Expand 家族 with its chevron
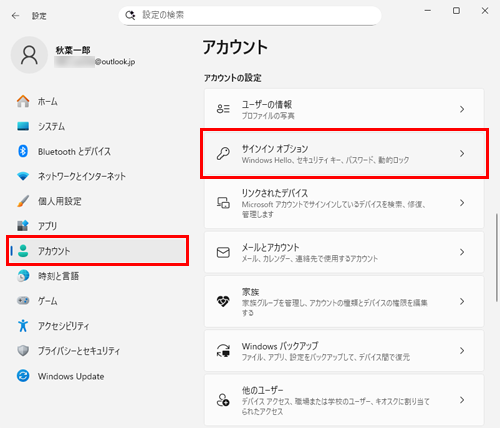 coord(462,301)
